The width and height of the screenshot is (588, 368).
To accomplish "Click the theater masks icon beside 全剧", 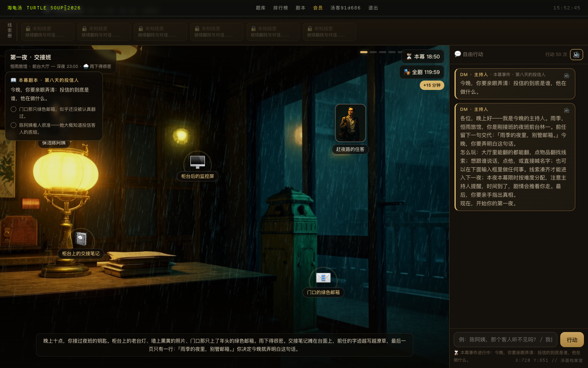I will click(407, 72).
